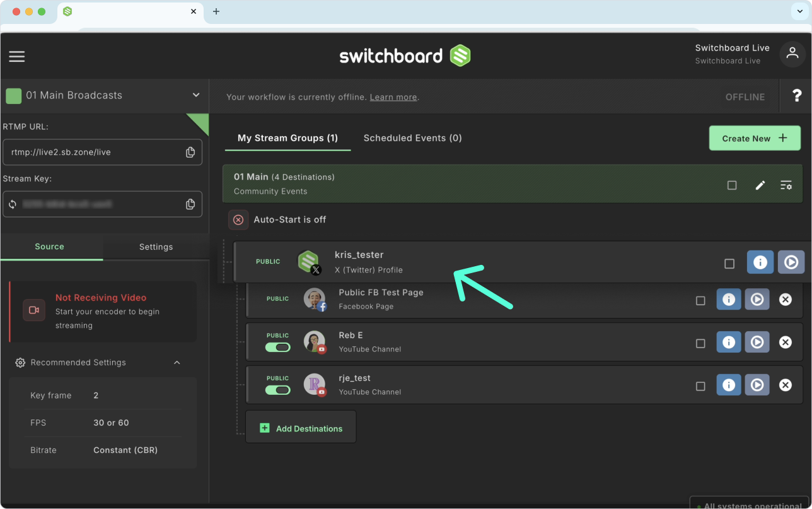
Task: Open the help question mark icon
Action: 797,96
